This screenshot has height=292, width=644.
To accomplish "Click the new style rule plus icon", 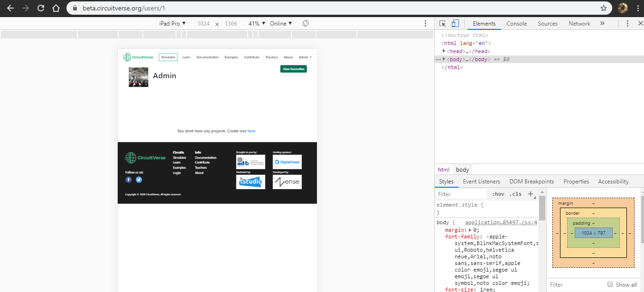I will pos(531,194).
